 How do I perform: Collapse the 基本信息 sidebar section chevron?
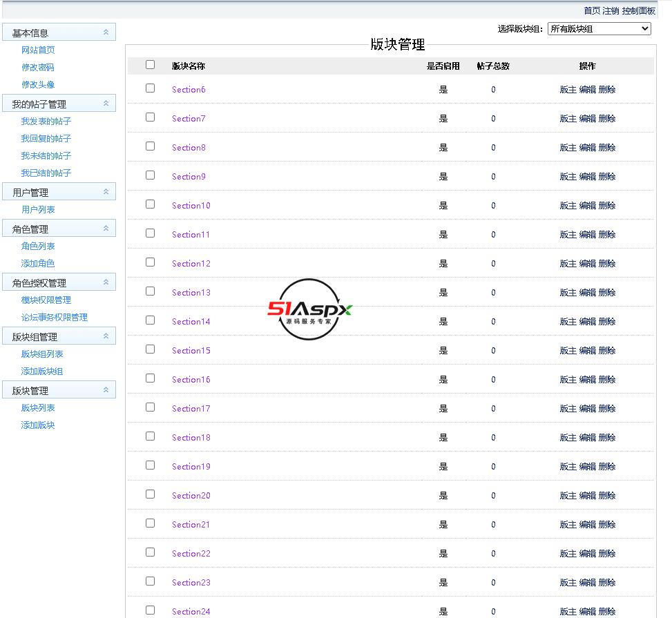click(x=106, y=32)
